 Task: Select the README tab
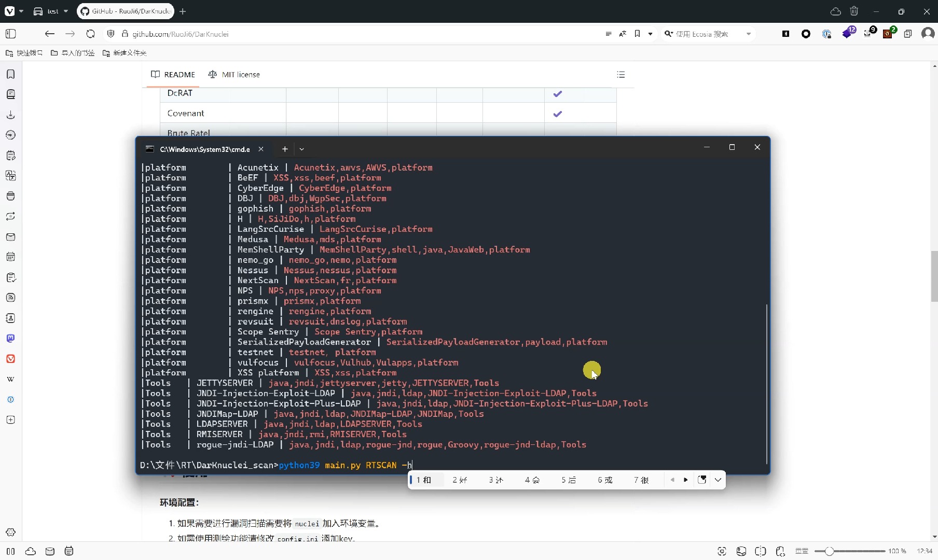[173, 75]
